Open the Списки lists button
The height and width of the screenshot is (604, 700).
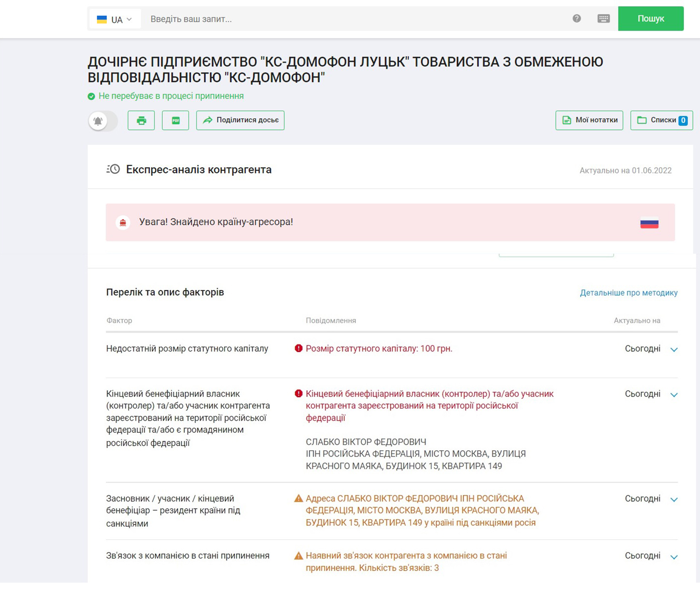point(661,120)
